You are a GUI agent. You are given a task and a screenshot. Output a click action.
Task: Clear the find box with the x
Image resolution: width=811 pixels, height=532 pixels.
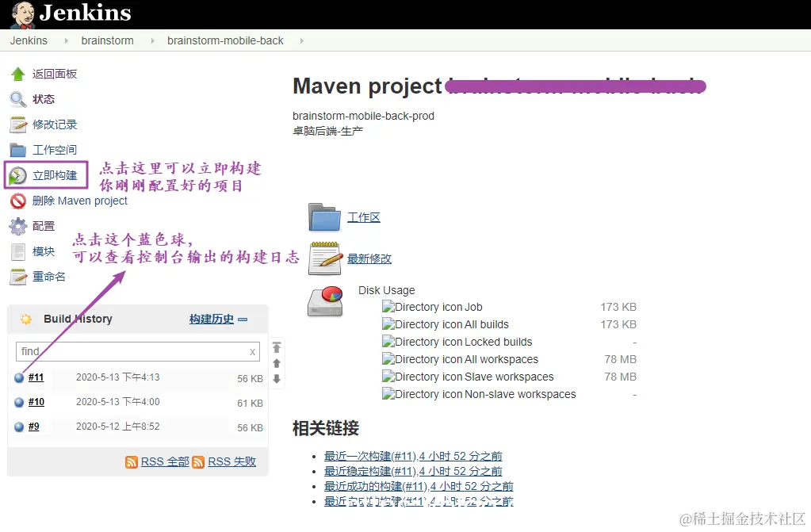pyautogui.click(x=252, y=352)
